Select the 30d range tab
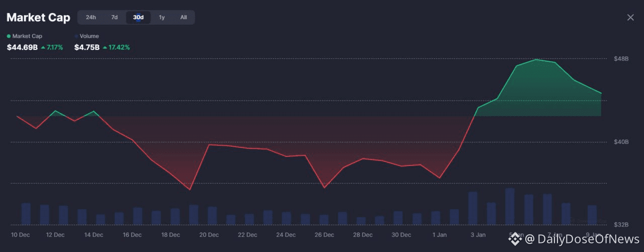Image resolution: width=644 pixels, height=252 pixels. tap(138, 17)
